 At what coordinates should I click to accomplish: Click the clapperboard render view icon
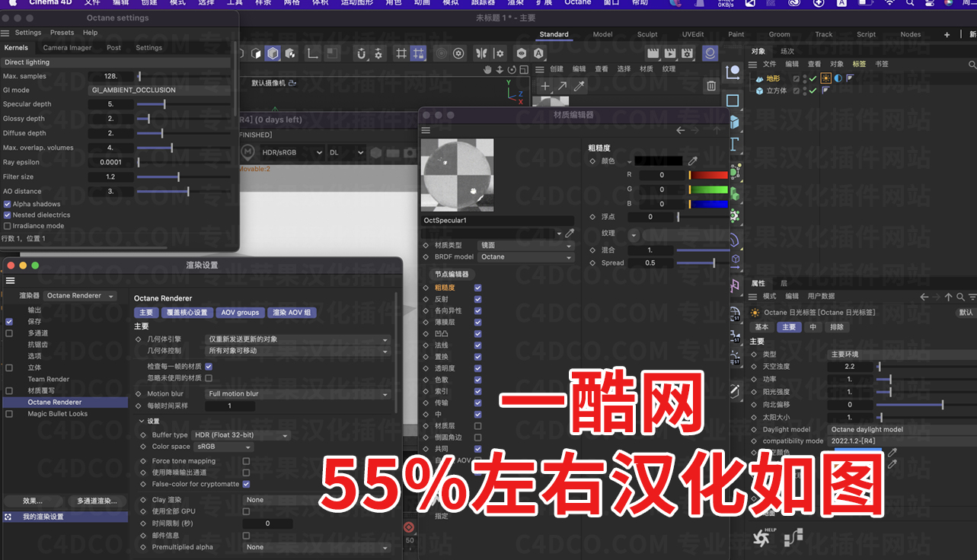652,53
